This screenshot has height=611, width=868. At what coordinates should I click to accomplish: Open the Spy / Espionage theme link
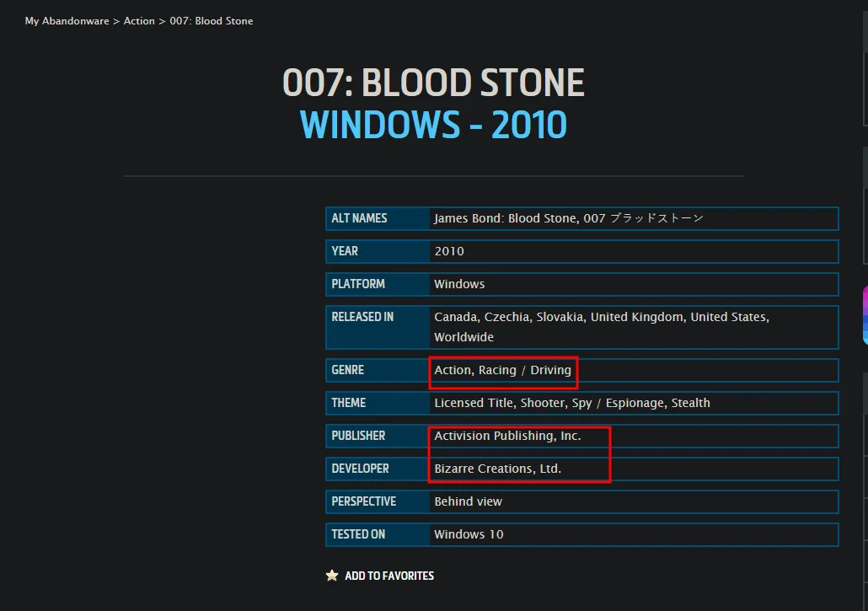[617, 403]
